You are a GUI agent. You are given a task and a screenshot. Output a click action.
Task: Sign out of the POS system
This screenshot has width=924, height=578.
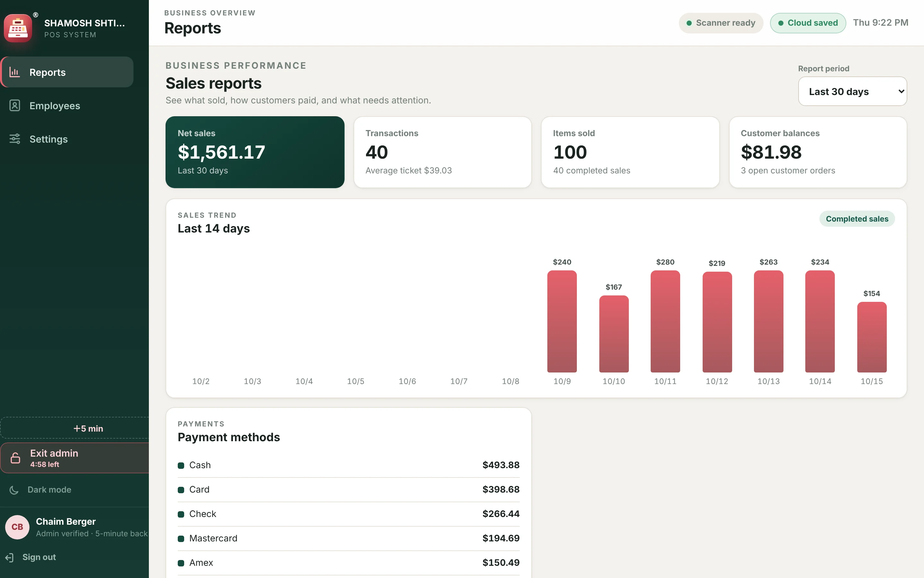[x=30, y=557]
